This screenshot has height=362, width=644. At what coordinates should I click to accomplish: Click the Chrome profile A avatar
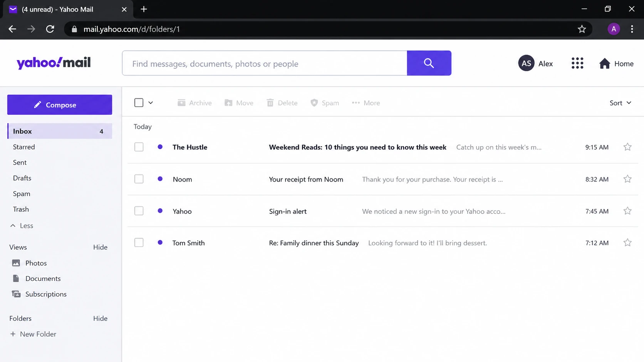(614, 29)
